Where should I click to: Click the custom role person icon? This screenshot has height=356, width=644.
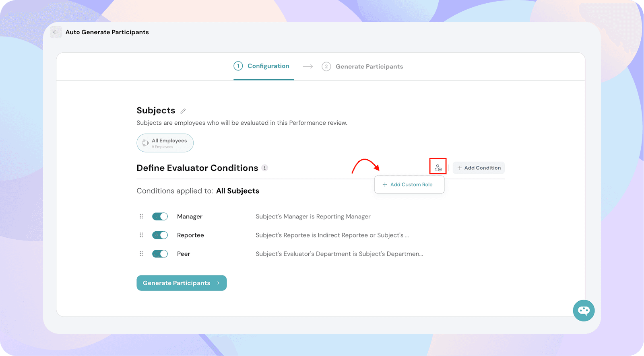[x=438, y=167]
